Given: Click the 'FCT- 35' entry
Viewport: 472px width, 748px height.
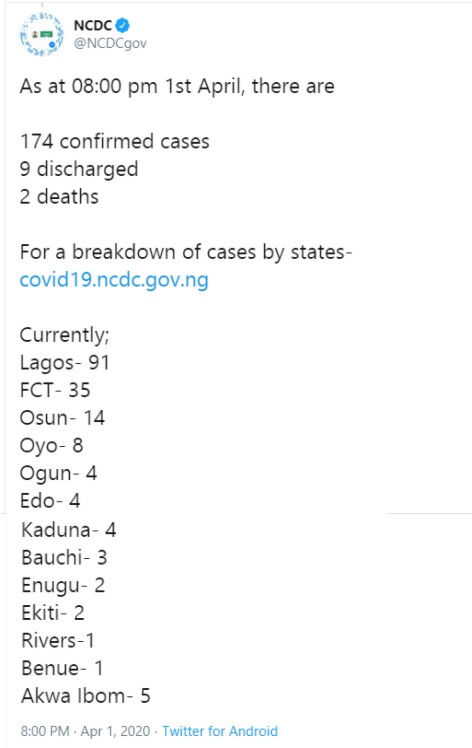Looking at the screenshot, I should pyautogui.click(x=55, y=390).
